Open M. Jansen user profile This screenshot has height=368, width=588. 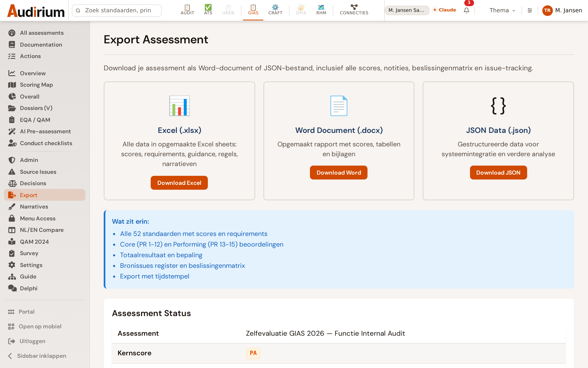click(562, 10)
